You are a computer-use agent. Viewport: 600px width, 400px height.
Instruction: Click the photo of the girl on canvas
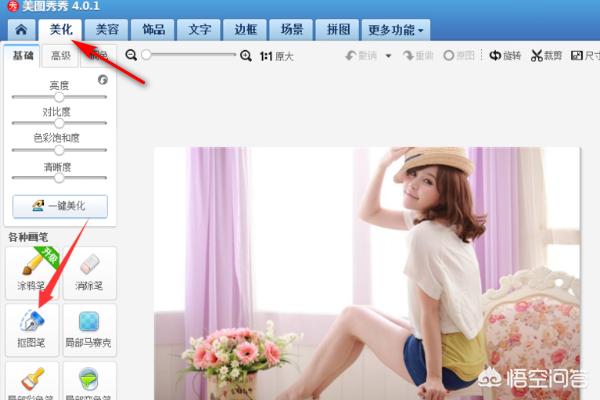pyautogui.click(x=367, y=273)
